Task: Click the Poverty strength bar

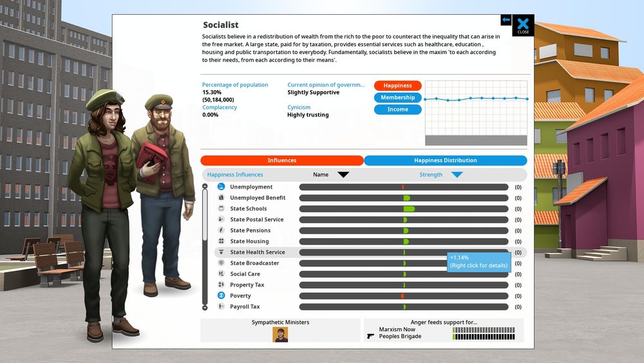Action: (x=404, y=295)
